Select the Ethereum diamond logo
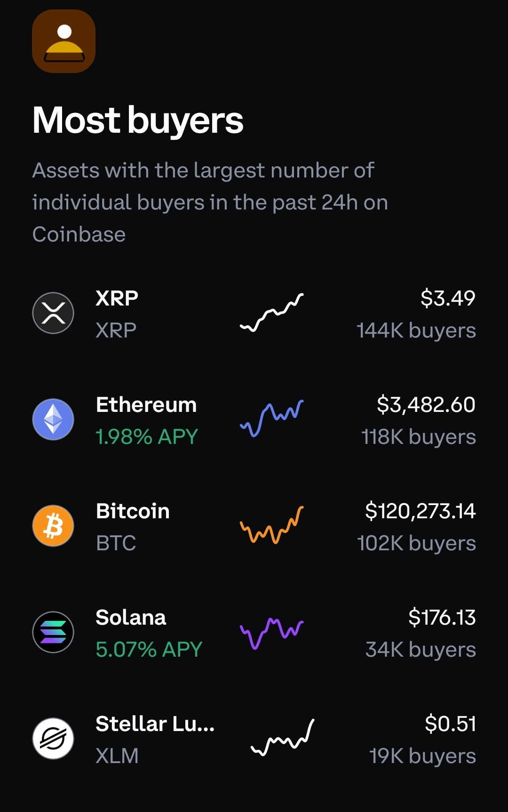508x812 pixels. 53,419
